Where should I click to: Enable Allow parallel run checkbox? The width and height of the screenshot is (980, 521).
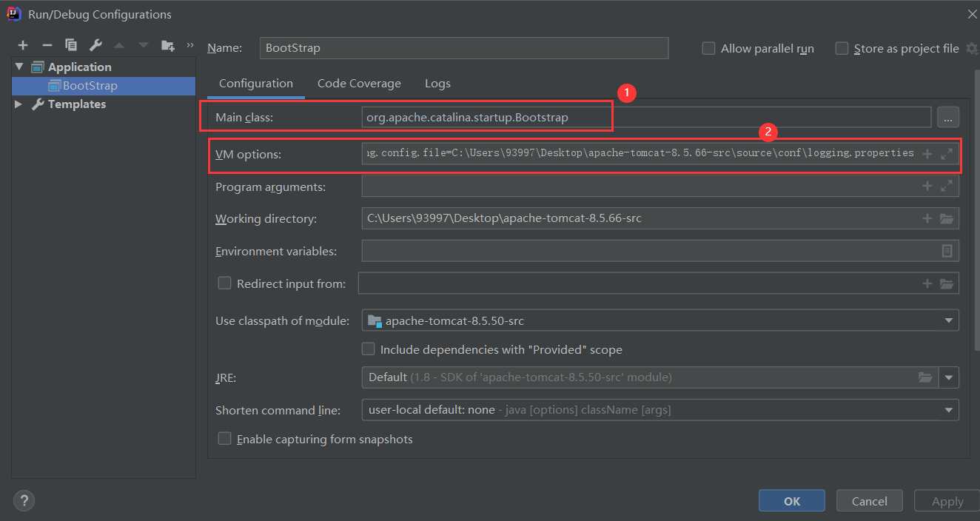tap(708, 48)
